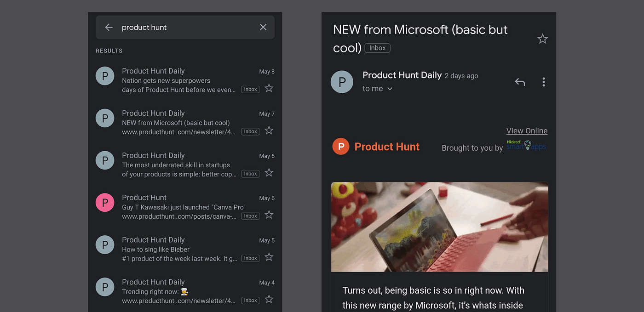Clear the 'product hunt' search text
Screen dimensions: 644x312
pyautogui.click(x=263, y=27)
